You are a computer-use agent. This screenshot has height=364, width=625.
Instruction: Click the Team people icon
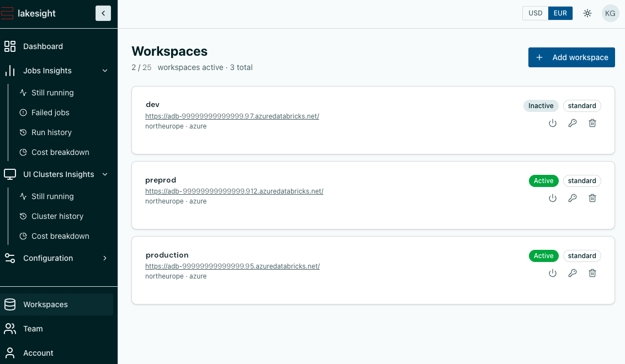pyautogui.click(x=9, y=328)
